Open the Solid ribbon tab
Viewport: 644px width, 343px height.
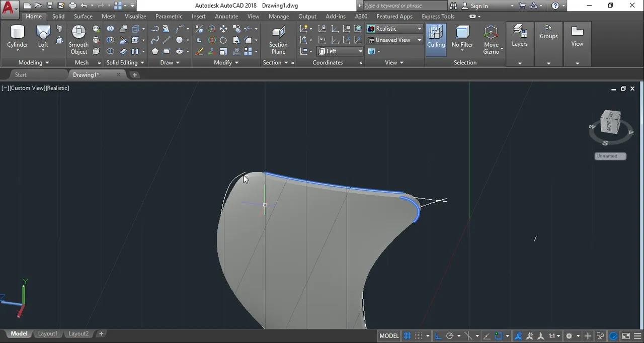(58, 17)
